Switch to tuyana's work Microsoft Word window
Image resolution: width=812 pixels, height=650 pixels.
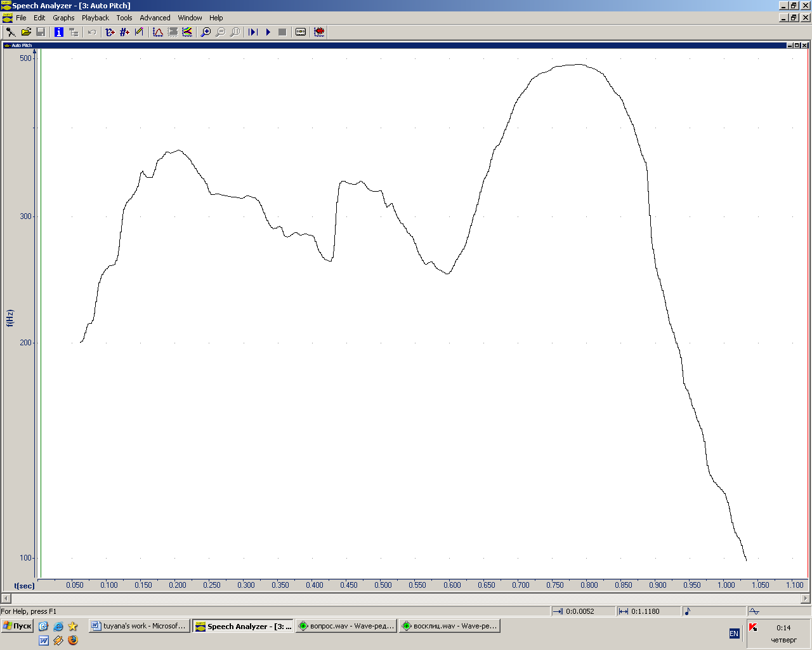pos(140,626)
